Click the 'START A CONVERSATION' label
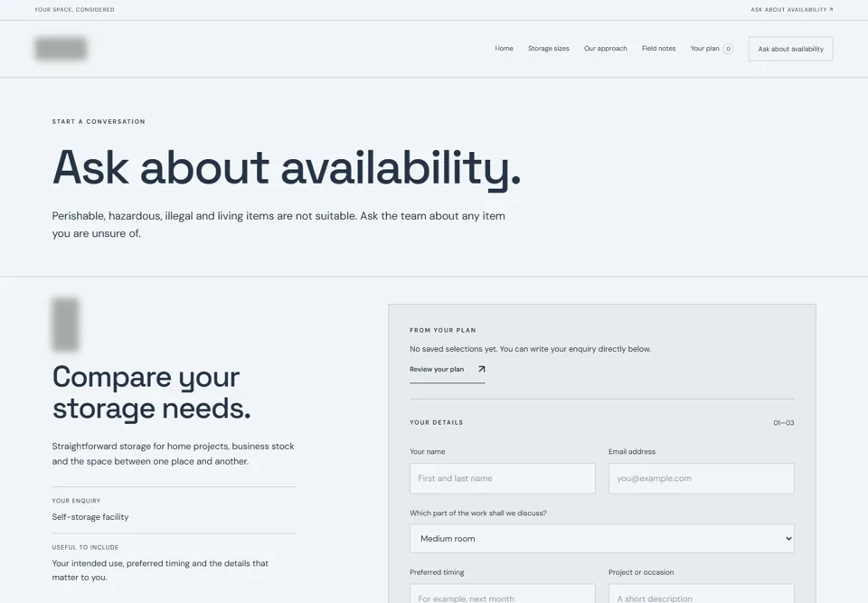The width and height of the screenshot is (868, 603). 99,122
